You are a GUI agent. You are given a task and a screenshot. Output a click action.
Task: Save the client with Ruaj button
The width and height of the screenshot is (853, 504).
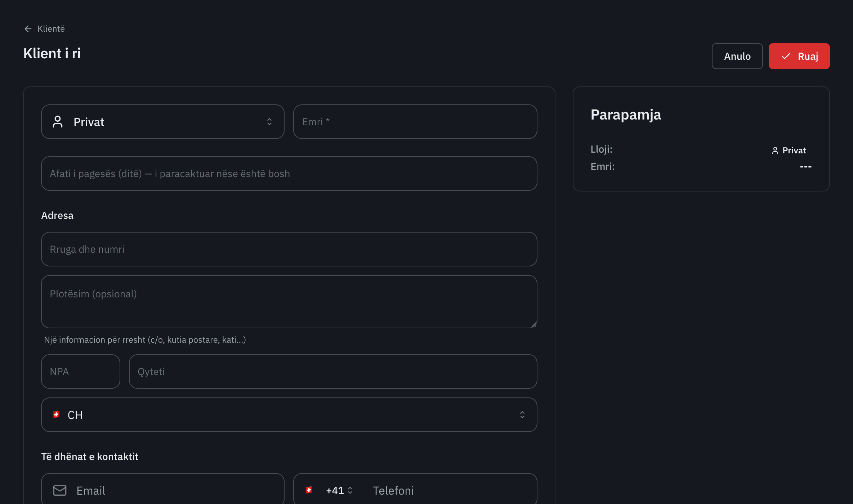(799, 56)
